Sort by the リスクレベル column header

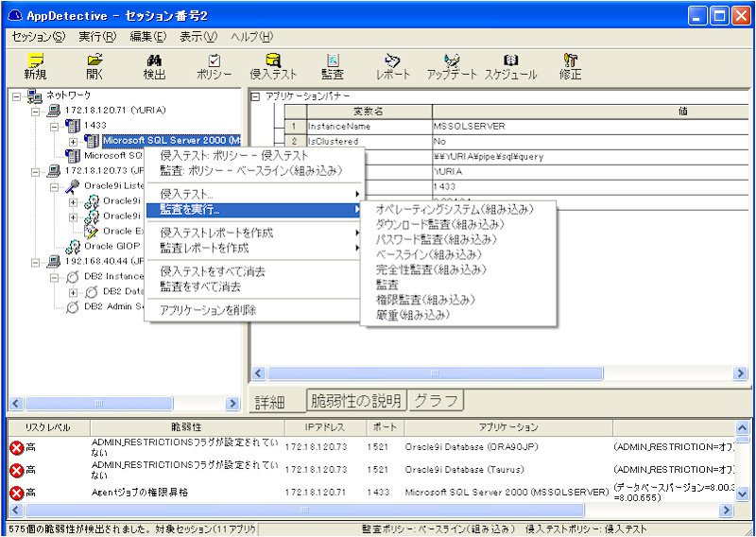(x=48, y=427)
